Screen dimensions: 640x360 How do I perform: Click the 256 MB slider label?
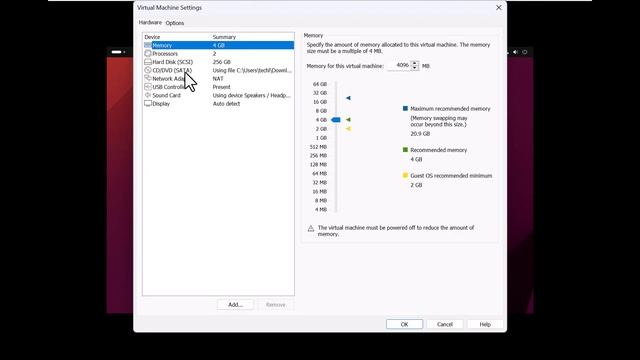click(x=318, y=156)
